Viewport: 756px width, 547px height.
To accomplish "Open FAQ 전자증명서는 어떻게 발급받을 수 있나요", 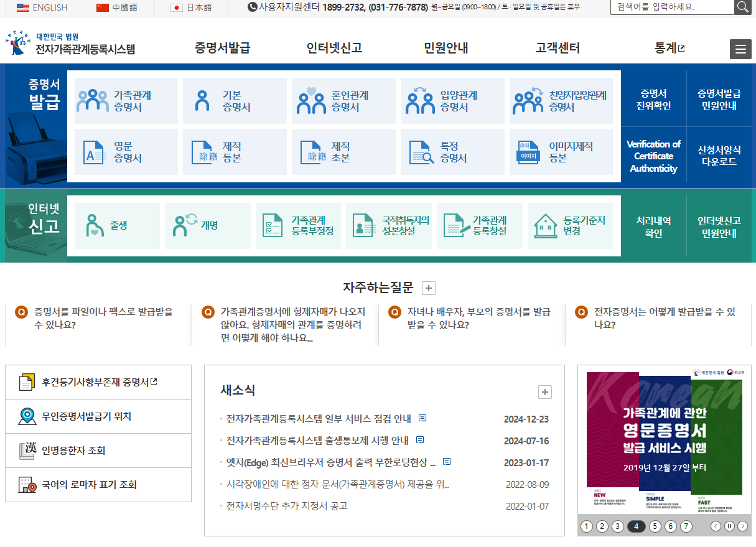I will tap(665, 318).
